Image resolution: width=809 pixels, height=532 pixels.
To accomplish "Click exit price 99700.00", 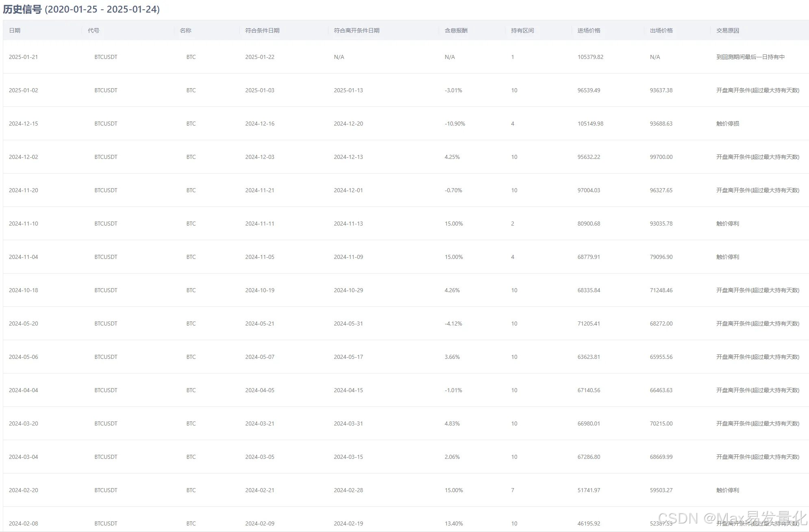I will pyautogui.click(x=661, y=157).
